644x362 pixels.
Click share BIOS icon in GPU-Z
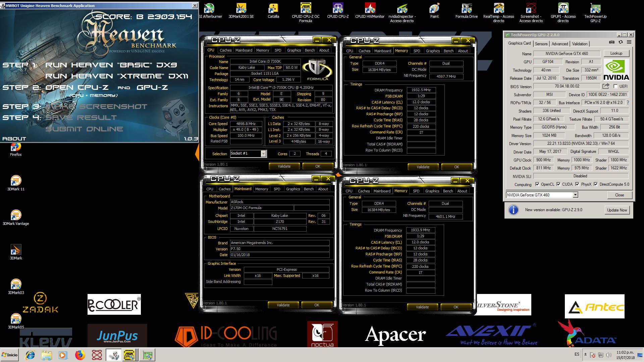coord(606,86)
